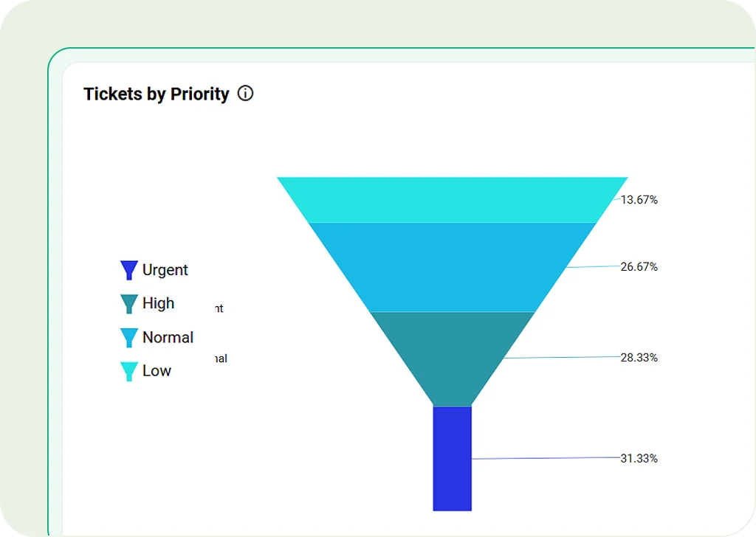Image resolution: width=756 pixels, height=537 pixels.
Task: Click the connector line leading to 31.33%
Action: 546,458
